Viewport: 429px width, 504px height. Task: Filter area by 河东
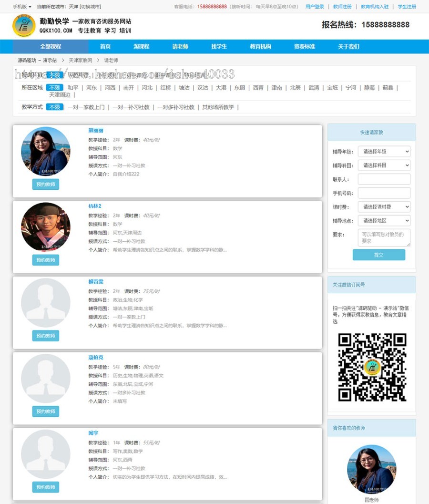(x=91, y=87)
